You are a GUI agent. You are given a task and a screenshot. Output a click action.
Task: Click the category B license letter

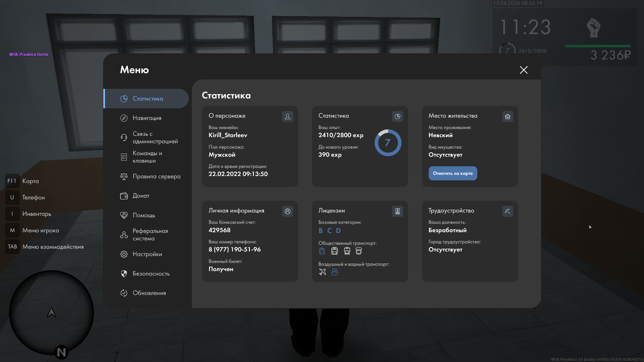321,231
